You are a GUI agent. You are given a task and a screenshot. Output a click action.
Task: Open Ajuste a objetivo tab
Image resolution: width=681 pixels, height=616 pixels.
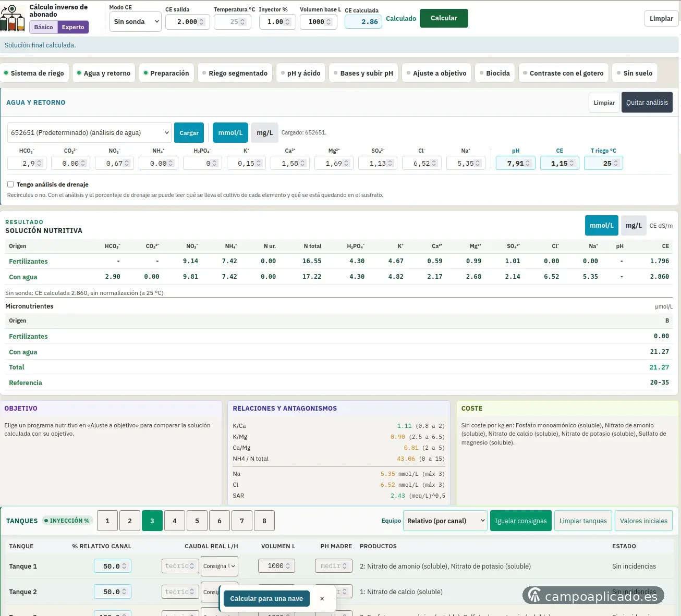click(x=437, y=73)
